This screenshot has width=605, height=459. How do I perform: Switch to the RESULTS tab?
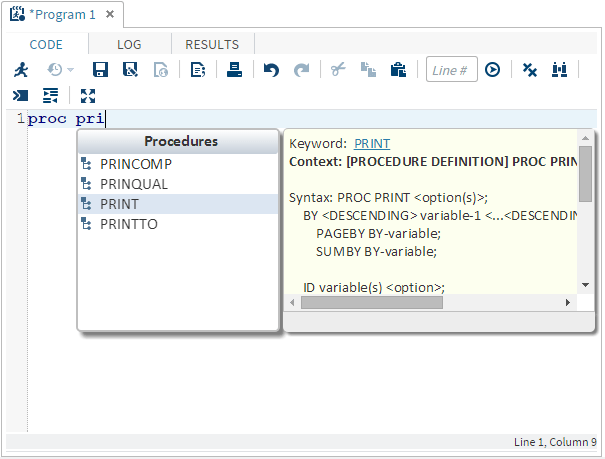tap(212, 44)
